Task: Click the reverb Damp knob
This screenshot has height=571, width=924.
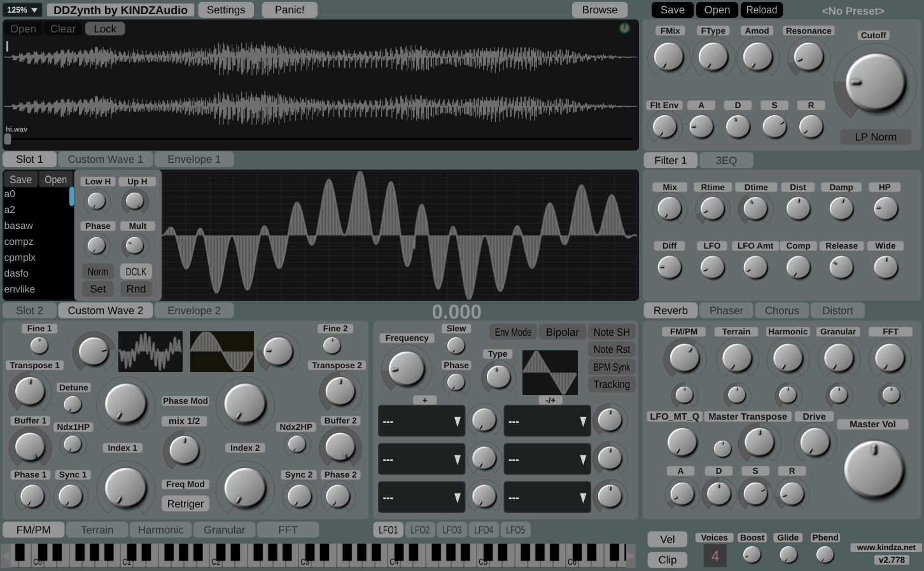Action: click(841, 209)
